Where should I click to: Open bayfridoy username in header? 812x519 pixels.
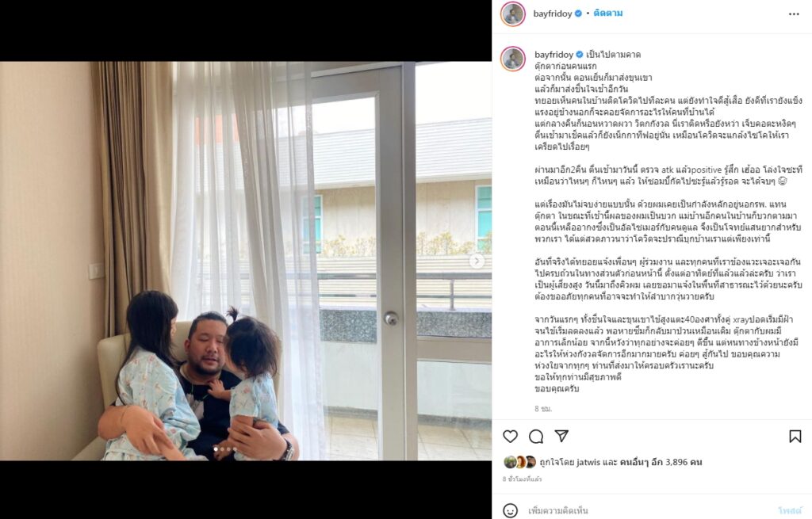(x=553, y=13)
